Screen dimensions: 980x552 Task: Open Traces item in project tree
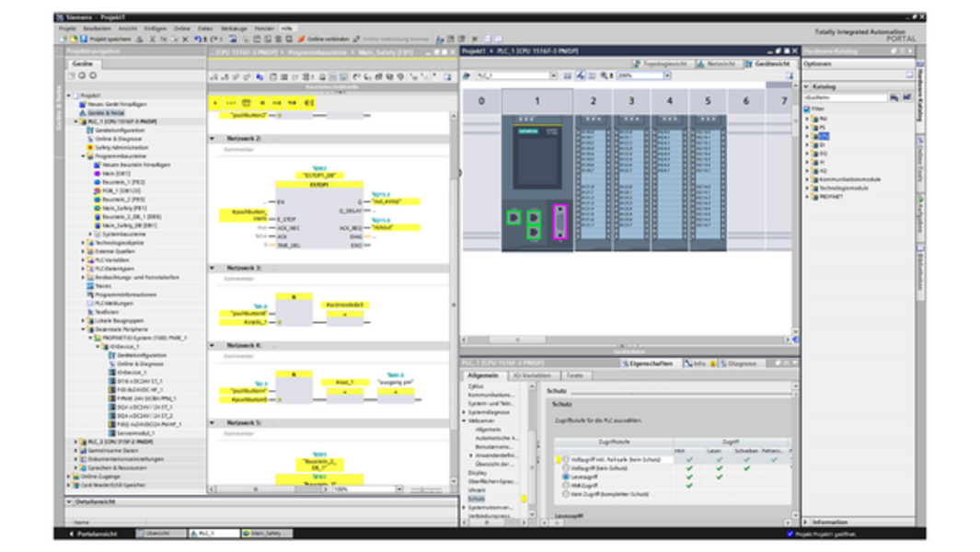103,286
